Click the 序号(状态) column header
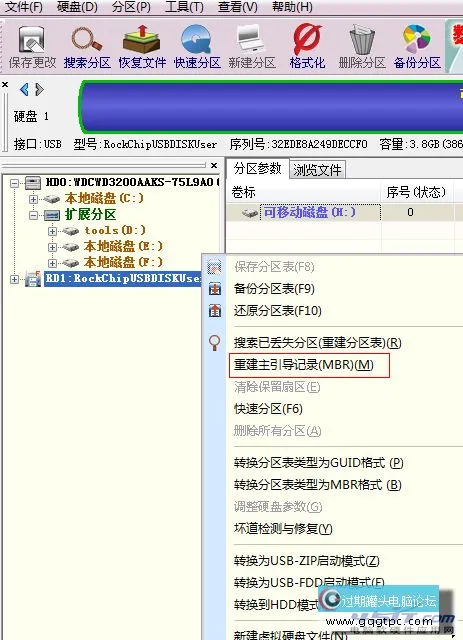 pyautogui.click(x=416, y=192)
